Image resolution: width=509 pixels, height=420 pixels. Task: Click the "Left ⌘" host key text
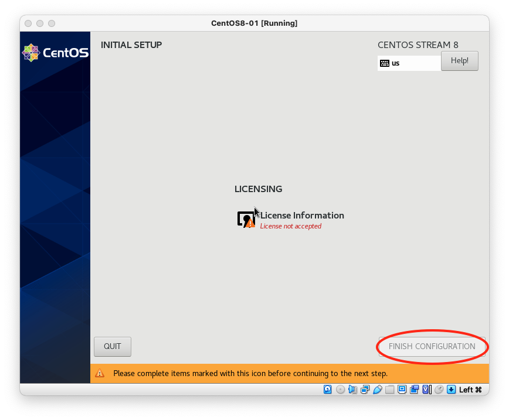(x=470, y=390)
